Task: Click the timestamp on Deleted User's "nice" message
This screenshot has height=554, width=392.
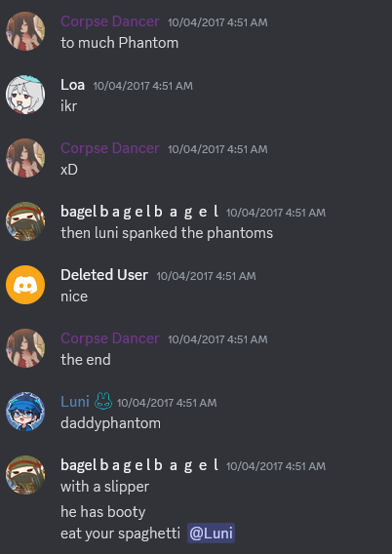Action: [x=207, y=276]
